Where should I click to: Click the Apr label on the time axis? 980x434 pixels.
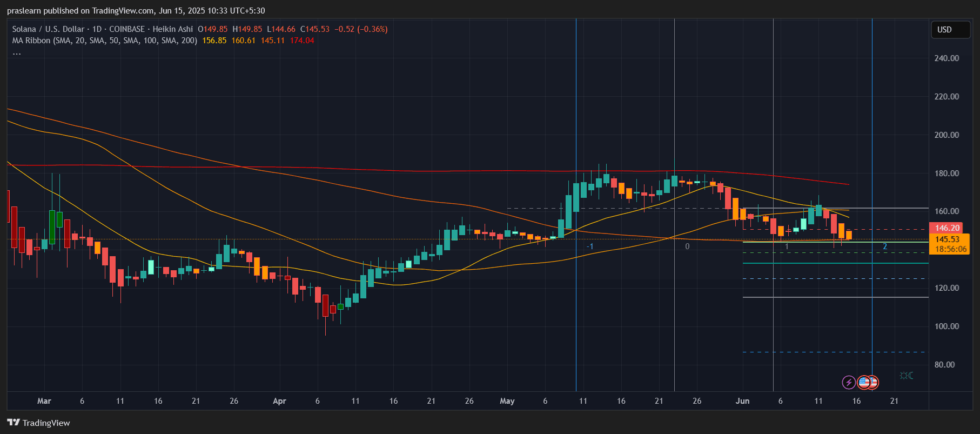[279, 401]
